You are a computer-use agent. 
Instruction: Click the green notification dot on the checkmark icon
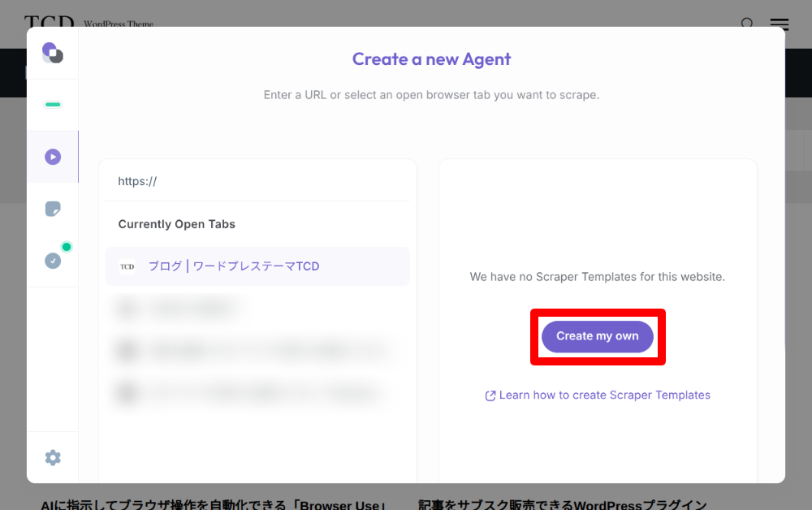click(67, 246)
